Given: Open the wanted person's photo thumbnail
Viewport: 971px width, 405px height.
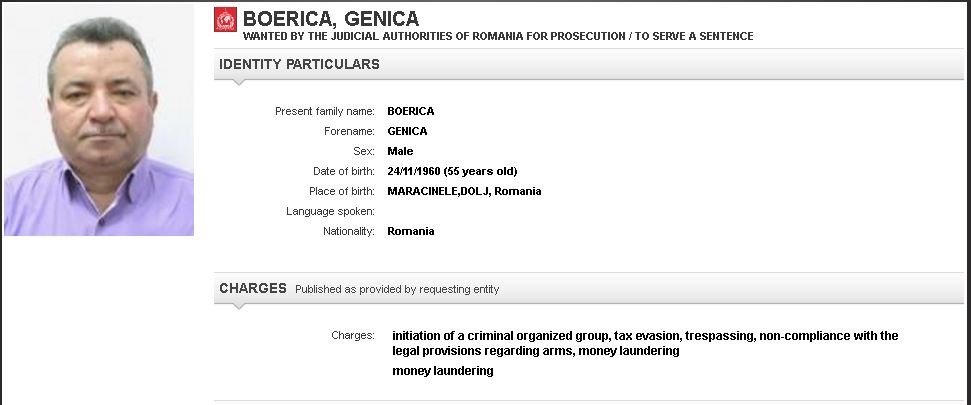Looking at the screenshot, I should [x=99, y=120].
